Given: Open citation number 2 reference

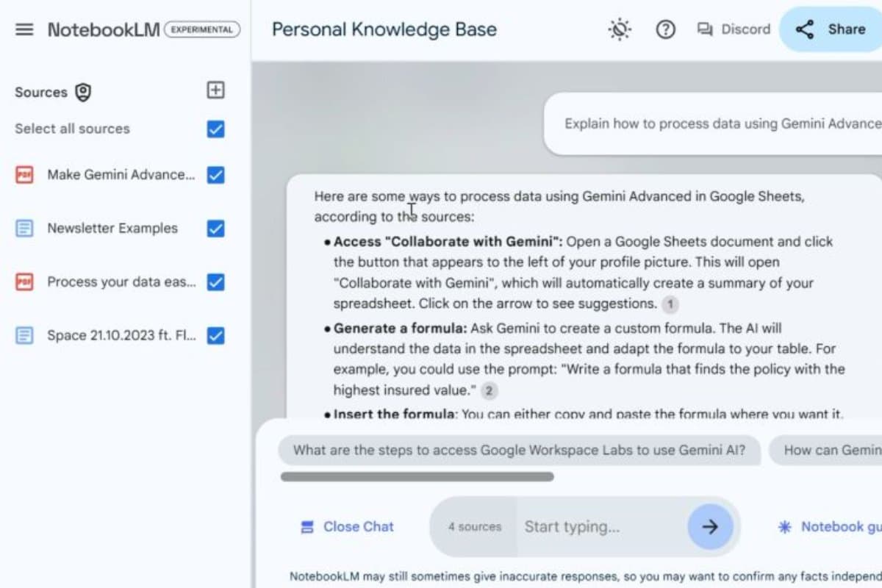Looking at the screenshot, I should (x=488, y=391).
